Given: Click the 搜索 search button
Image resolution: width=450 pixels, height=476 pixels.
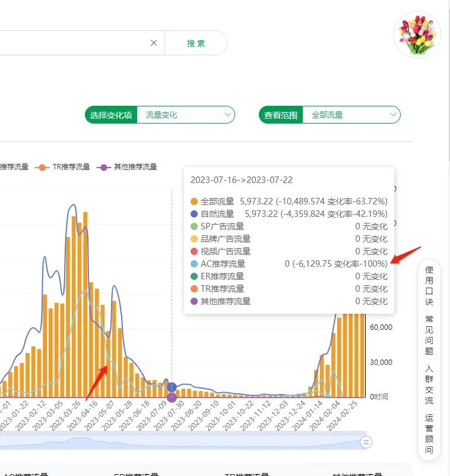Looking at the screenshot, I should click(x=195, y=43).
